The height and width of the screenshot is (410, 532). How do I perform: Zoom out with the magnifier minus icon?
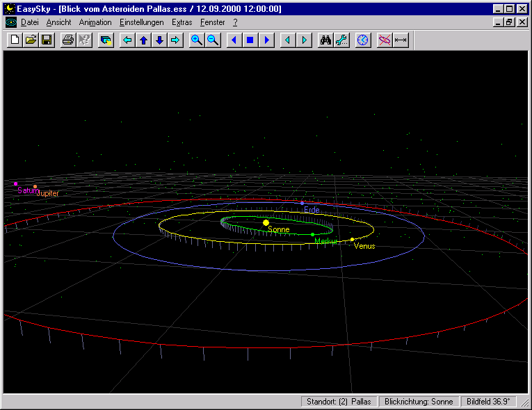click(x=213, y=40)
